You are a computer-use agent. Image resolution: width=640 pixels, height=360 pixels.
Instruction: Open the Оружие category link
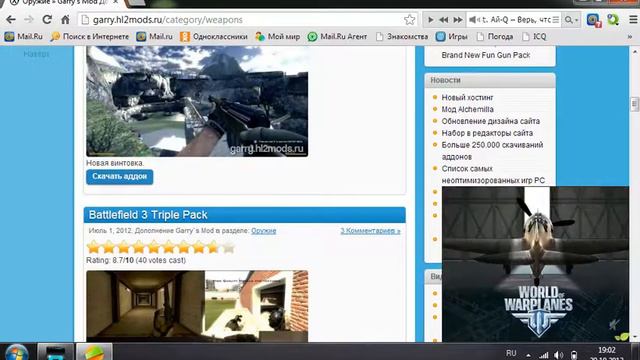264,231
